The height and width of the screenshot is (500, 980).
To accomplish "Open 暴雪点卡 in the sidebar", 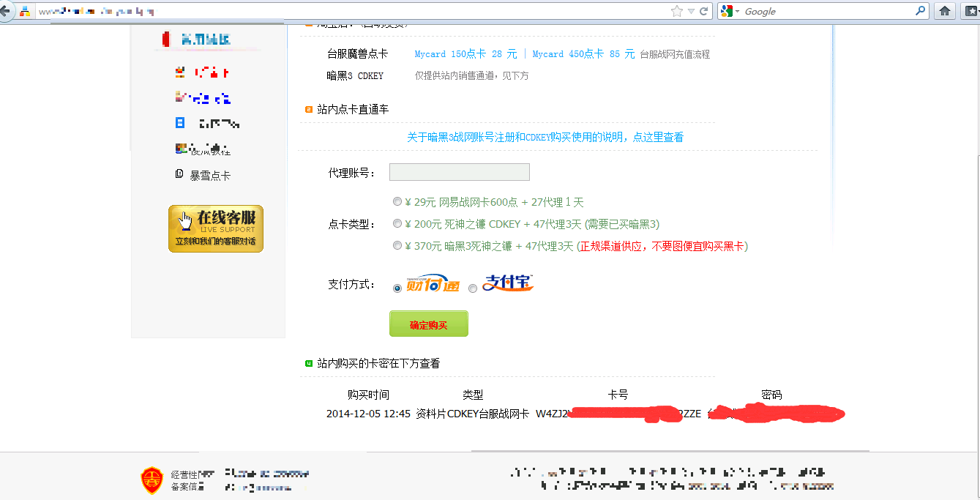I will pyautogui.click(x=210, y=176).
